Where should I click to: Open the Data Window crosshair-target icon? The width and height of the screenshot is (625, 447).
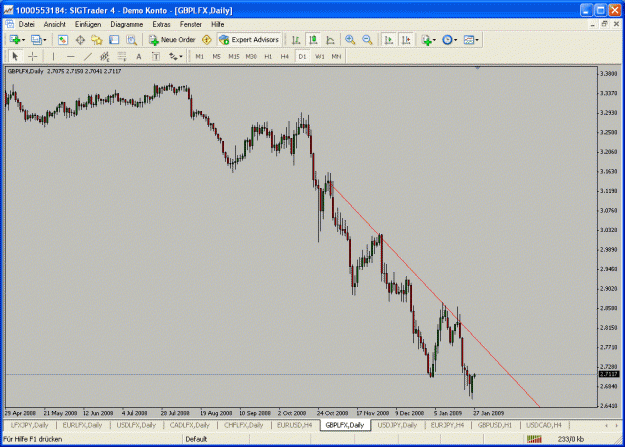point(80,40)
